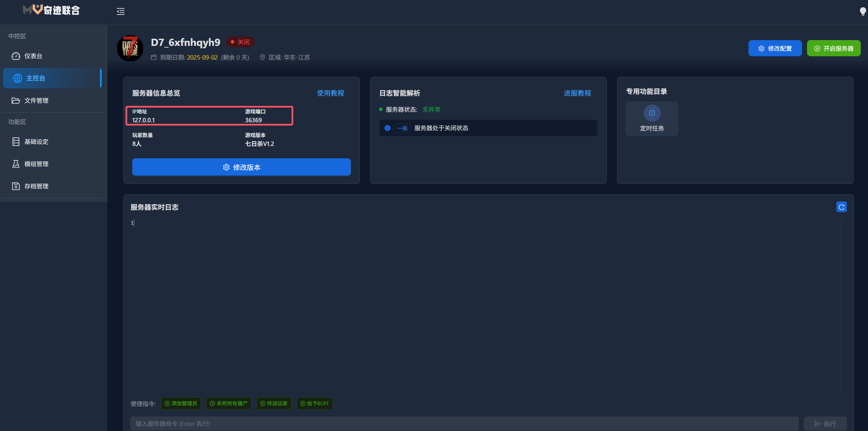
Task: Click the expiry date 2025-09-02
Action: pos(202,58)
